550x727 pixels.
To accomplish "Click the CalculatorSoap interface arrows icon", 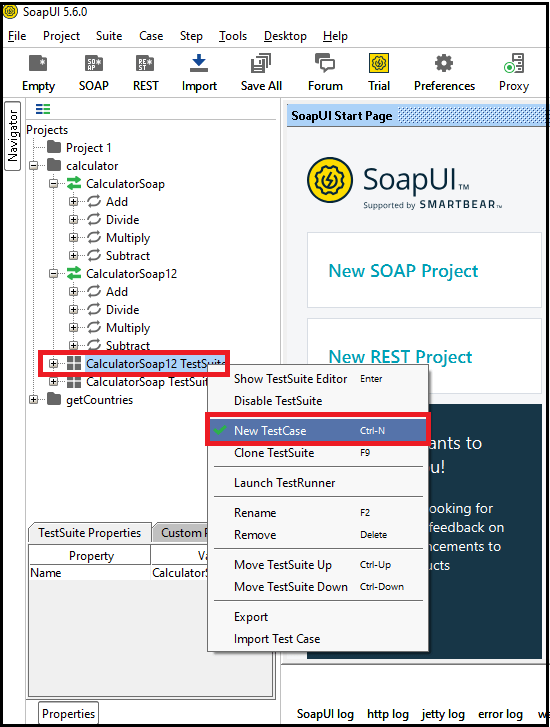I will [74, 184].
